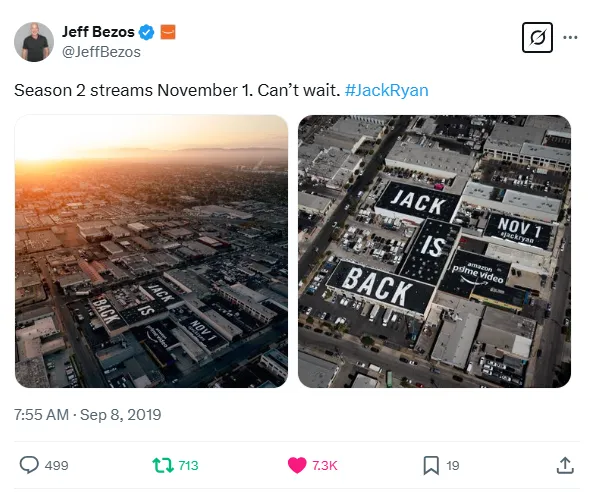Click the 7:55 AM Sep 8, 2019 timestamp
Image resolution: width=594 pixels, height=492 pixels.
[x=88, y=415]
